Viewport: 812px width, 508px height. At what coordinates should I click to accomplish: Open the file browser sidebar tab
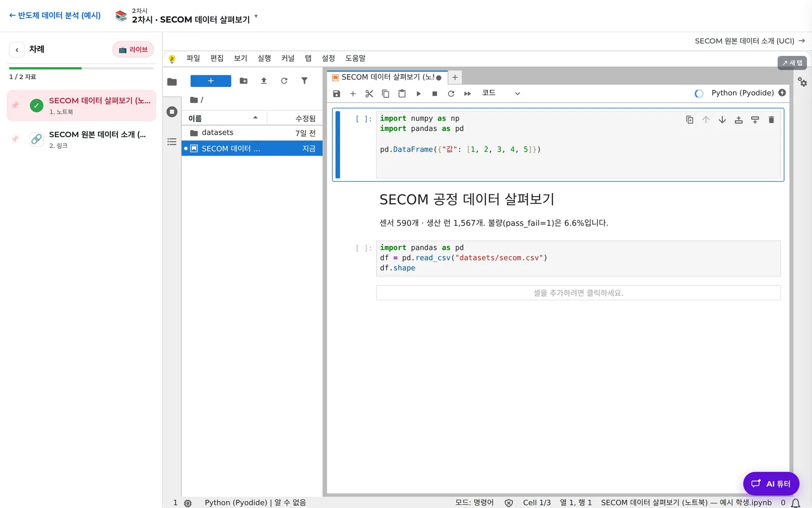click(x=172, y=82)
